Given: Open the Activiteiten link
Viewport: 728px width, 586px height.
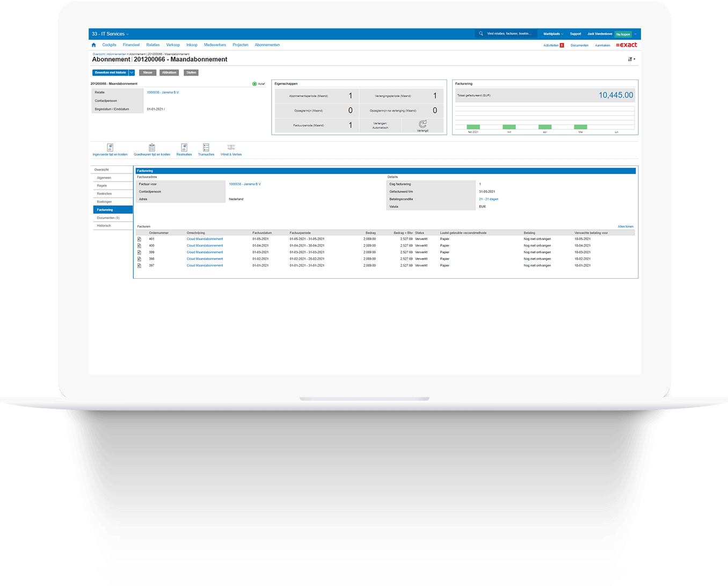Looking at the screenshot, I should [551, 45].
